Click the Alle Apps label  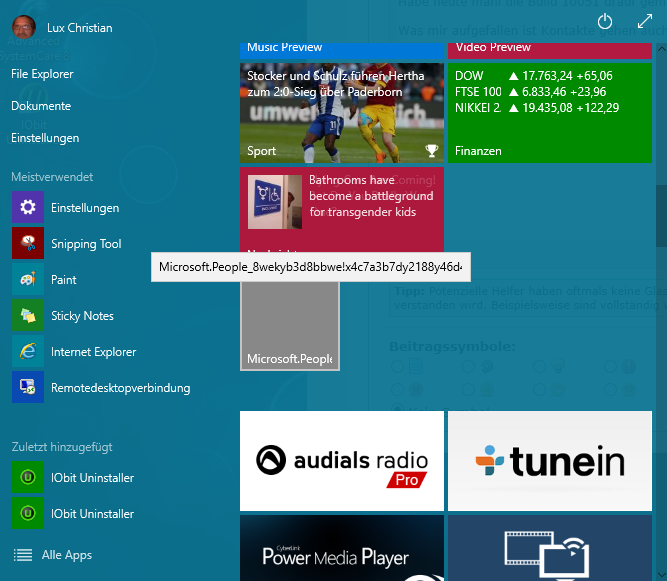(x=67, y=555)
